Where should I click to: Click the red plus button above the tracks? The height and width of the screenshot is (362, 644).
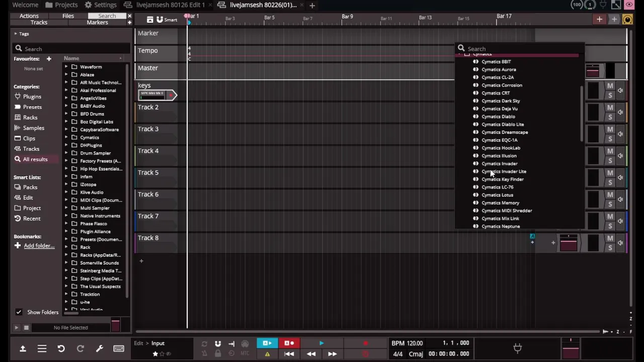pos(599,20)
